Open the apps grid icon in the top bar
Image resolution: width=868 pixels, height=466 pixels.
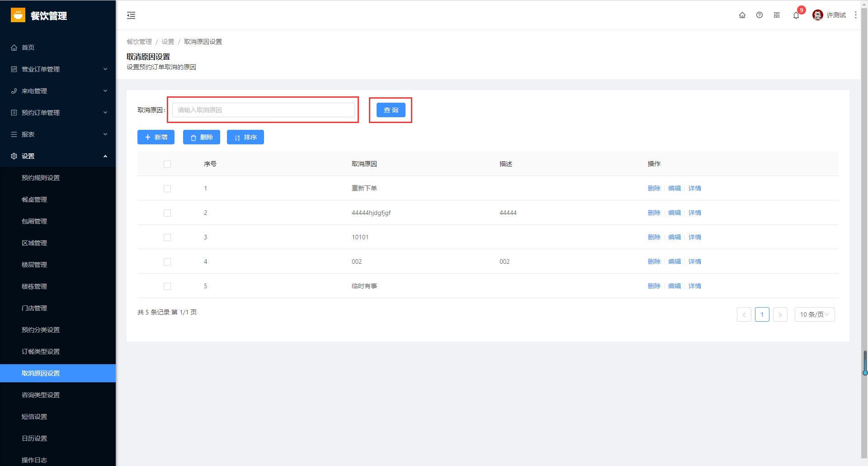pos(777,15)
